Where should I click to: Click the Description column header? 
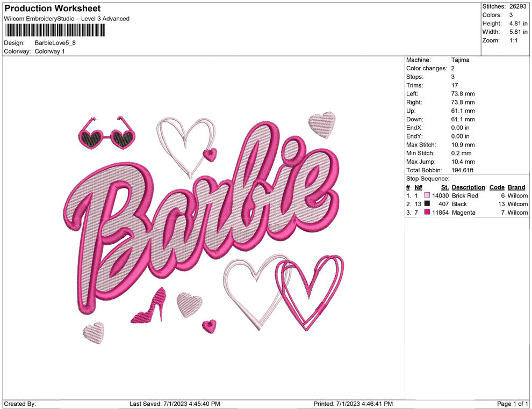(468, 187)
